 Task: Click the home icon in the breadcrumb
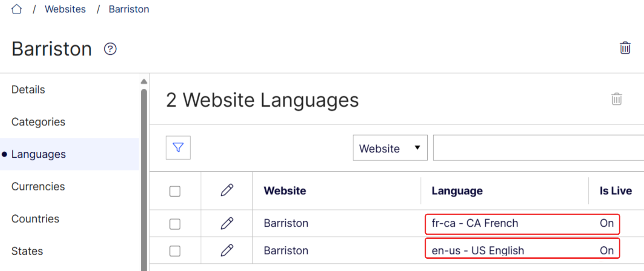[x=16, y=9]
